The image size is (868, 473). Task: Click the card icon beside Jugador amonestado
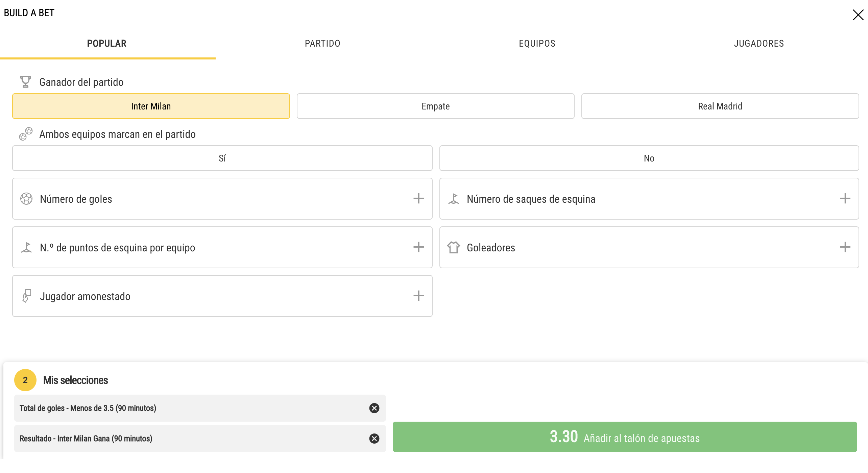(26, 296)
